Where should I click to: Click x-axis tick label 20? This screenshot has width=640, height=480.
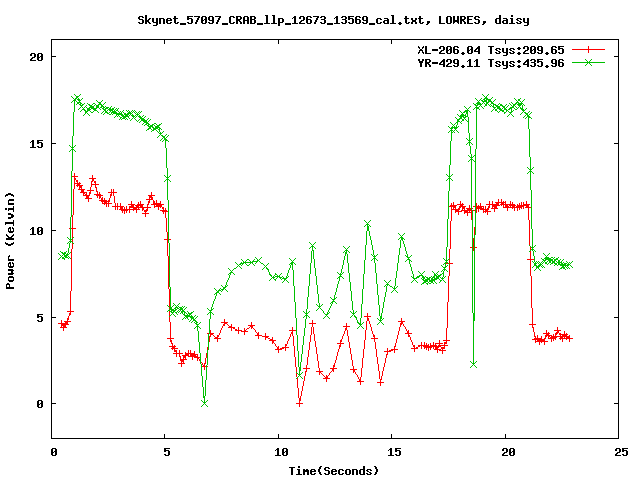click(x=508, y=452)
